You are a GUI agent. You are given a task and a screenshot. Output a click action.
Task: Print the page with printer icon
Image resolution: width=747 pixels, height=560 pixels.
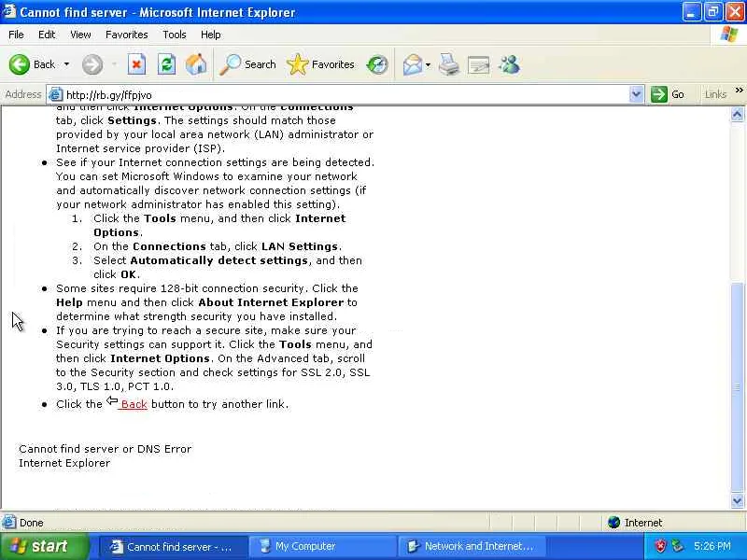(x=449, y=64)
